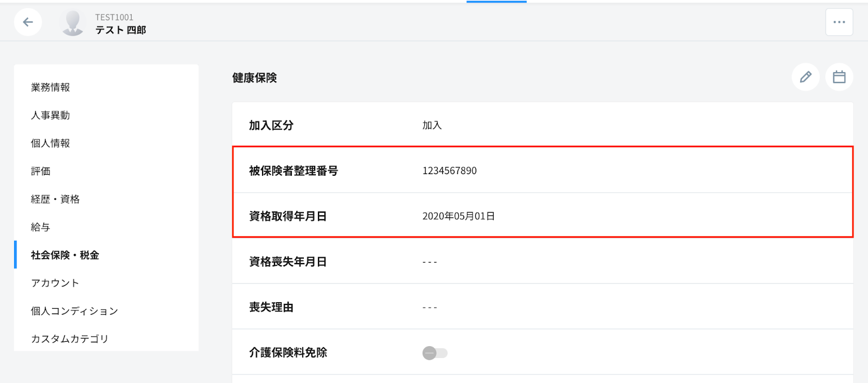The image size is (868, 383).
Task: Open アカウント menu item
Action: click(55, 283)
